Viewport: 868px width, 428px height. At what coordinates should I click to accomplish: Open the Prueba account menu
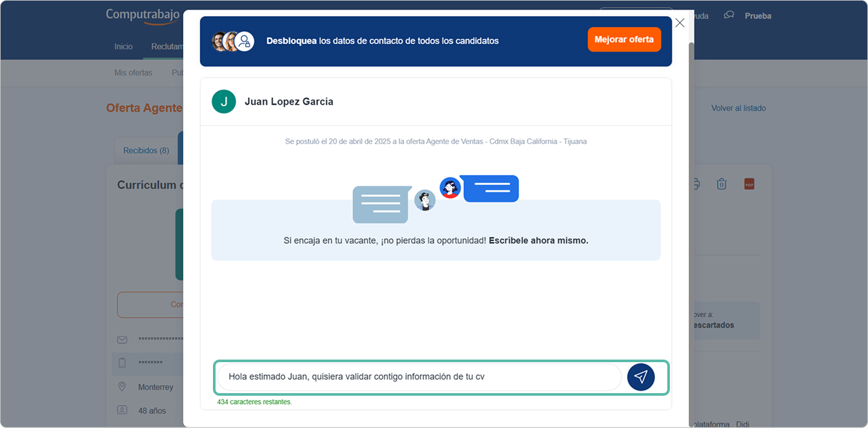click(758, 16)
